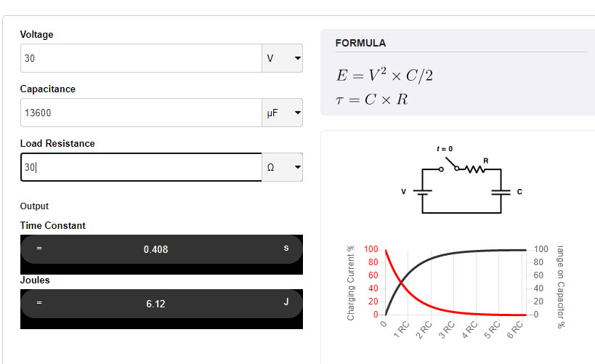Click the seconds unit in Time Constant output
Screen dimensions: 595x364
pyautogui.click(x=286, y=248)
